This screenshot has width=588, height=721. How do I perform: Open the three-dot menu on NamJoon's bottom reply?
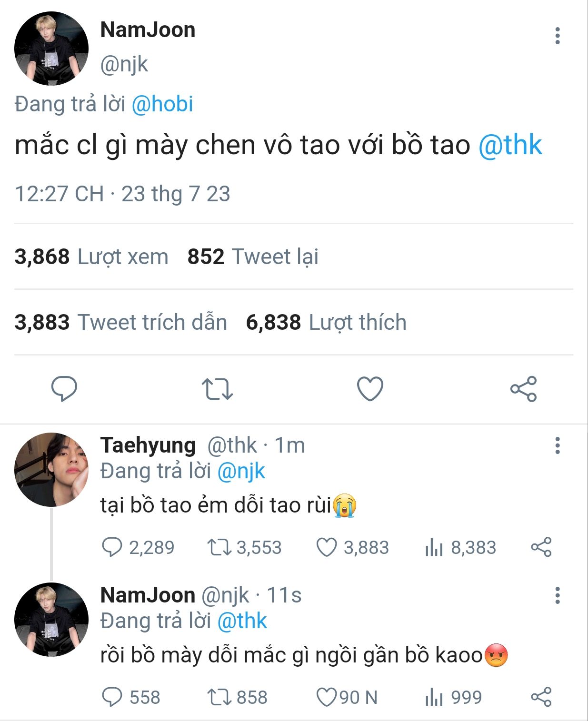point(557,595)
